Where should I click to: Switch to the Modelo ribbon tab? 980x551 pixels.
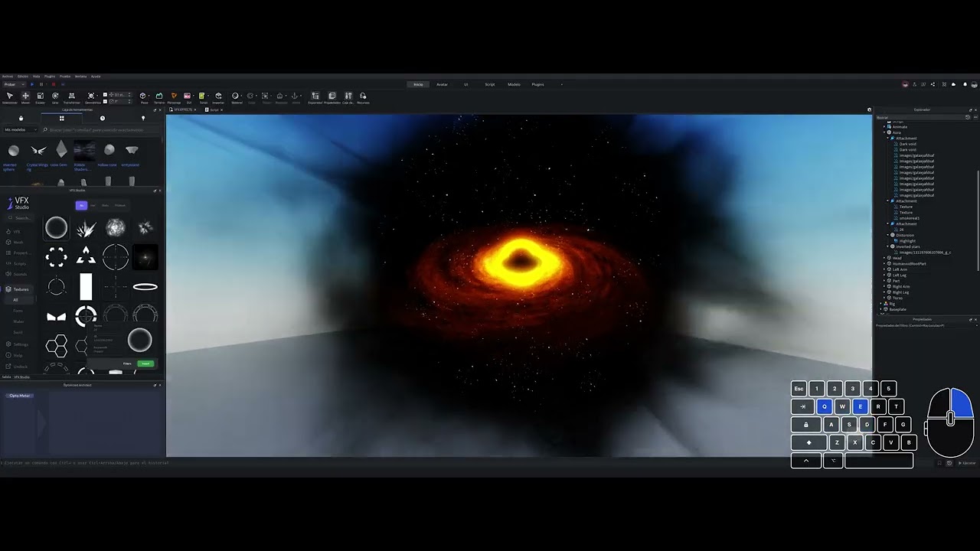(x=514, y=84)
